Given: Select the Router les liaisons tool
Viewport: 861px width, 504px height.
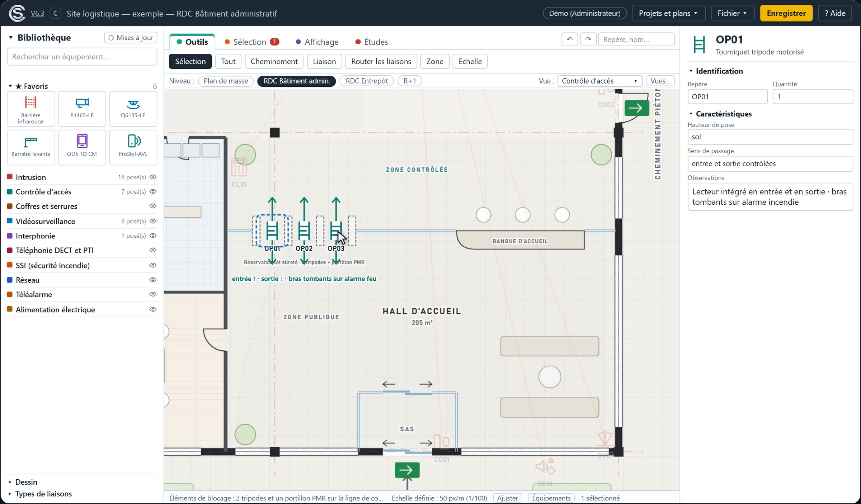Looking at the screenshot, I should point(381,61).
